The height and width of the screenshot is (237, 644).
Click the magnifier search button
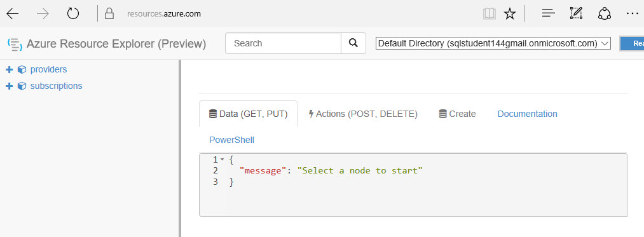pyautogui.click(x=353, y=43)
